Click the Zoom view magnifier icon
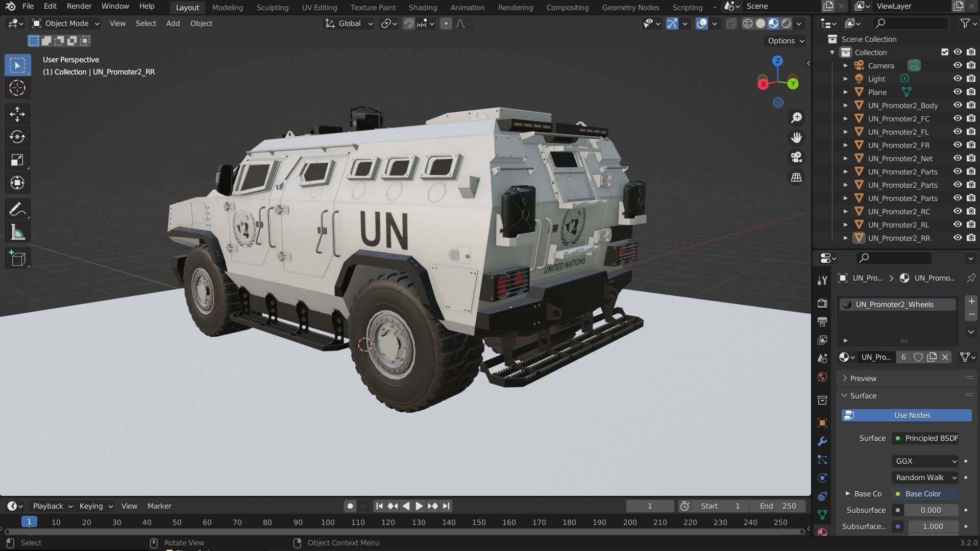The height and width of the screenshot is (551, 980). (x=796, y=118)
